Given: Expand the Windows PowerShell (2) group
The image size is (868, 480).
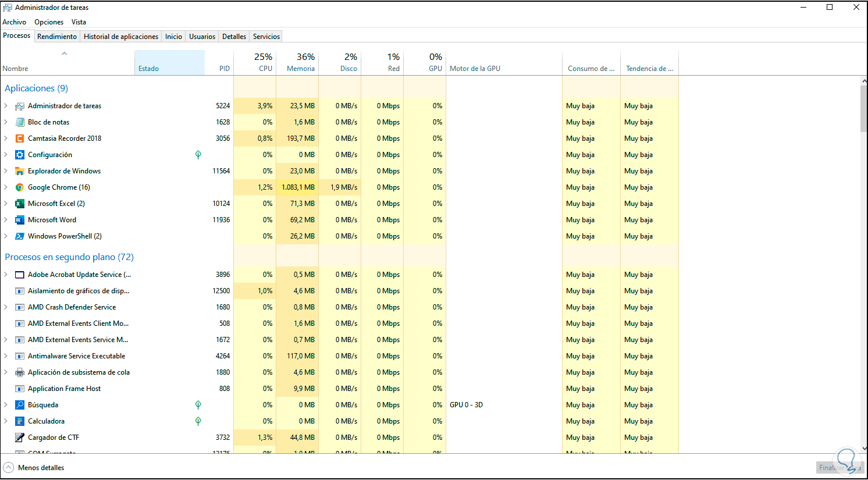Looking at the screenshot, I should tap(6, 236).
